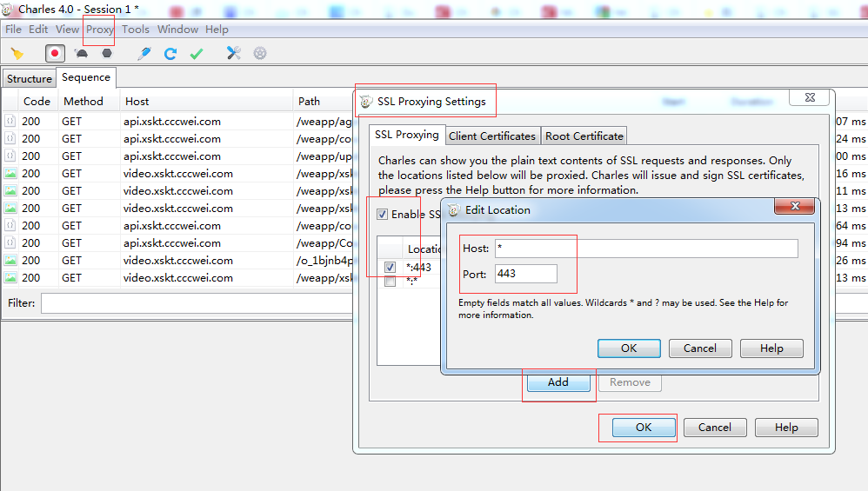Open the Help menu

(217, 30)
